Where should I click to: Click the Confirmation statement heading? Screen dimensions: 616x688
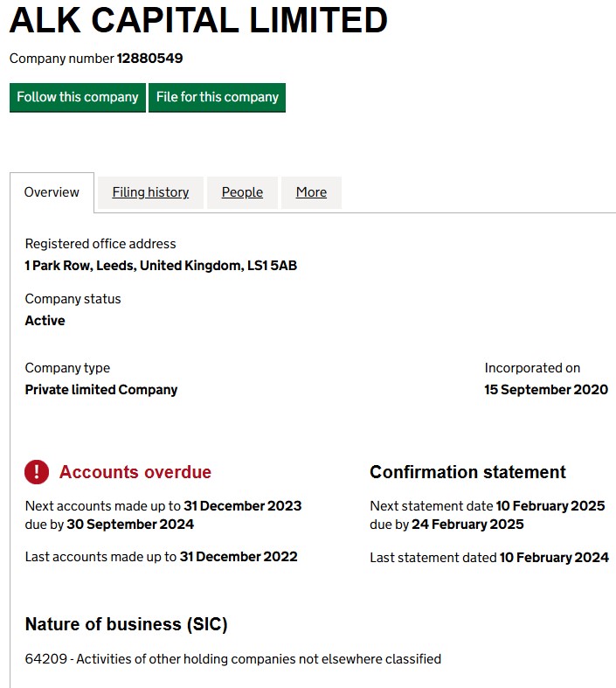click(467, 472)
